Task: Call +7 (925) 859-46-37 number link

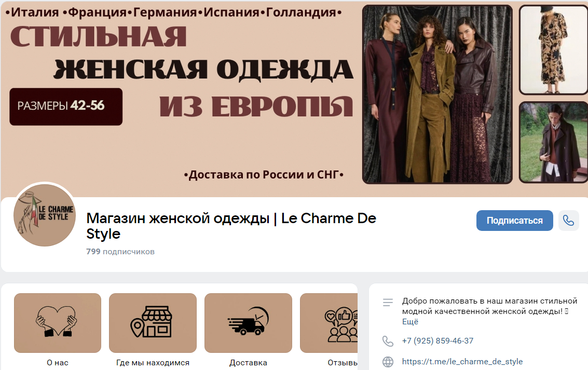Action: tap(437, 341)
